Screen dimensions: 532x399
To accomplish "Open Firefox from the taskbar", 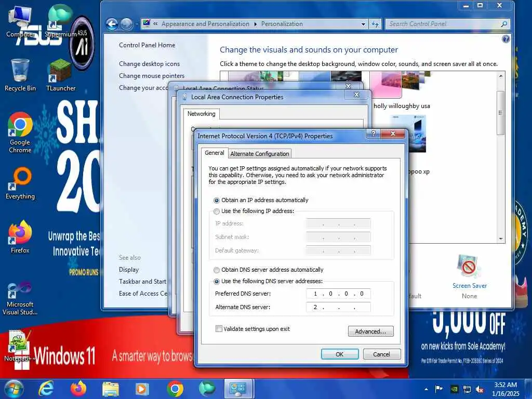I will point(78,389).
